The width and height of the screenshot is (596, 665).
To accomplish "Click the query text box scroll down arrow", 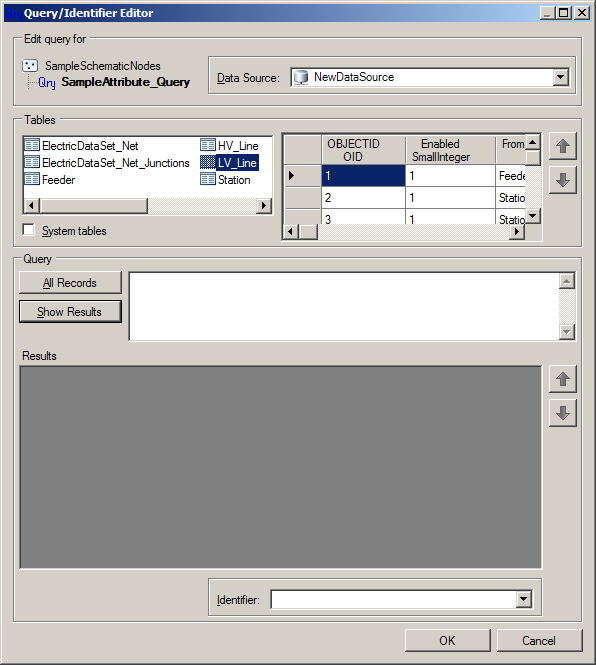I will coord(567,332).
